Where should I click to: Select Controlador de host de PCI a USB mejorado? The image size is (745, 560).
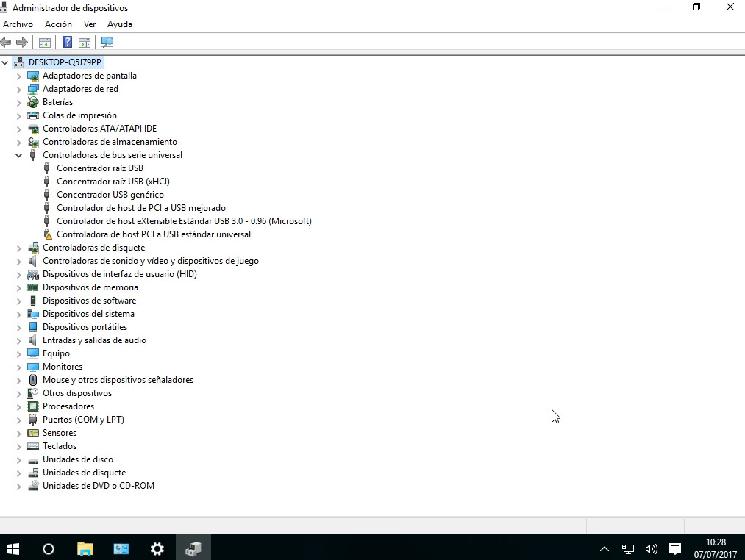pyautogui.click(x=140, y=208)
